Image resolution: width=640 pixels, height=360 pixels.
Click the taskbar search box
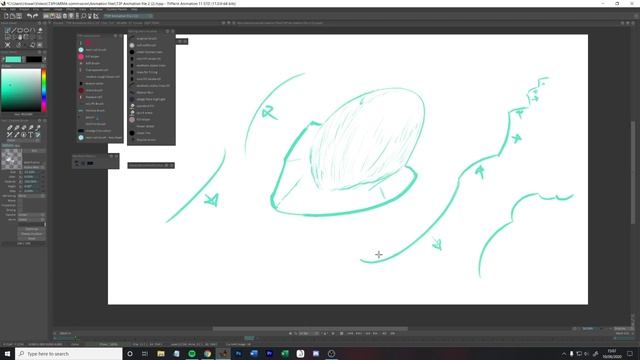pos(69,353)
